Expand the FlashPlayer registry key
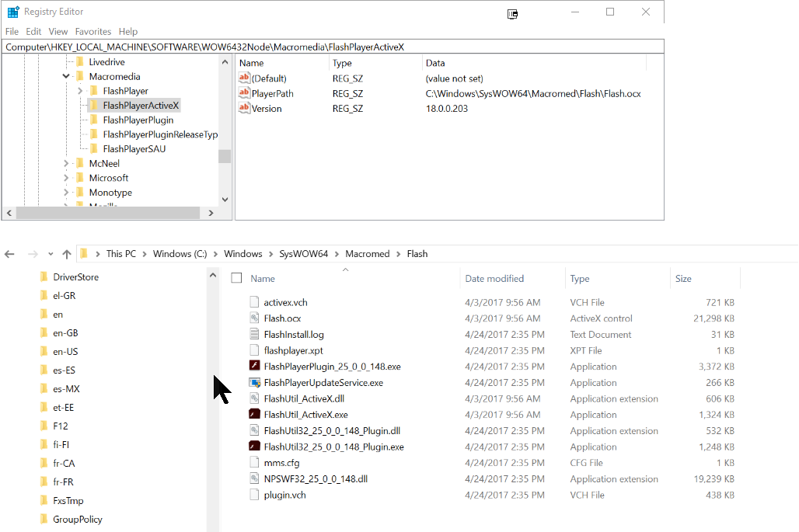The image size is (799, 532). (x=80, y=92)
